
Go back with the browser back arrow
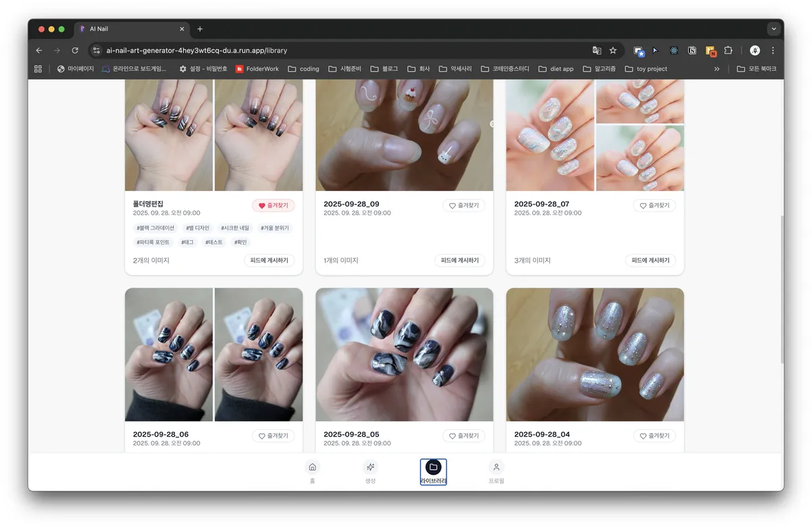39,50
